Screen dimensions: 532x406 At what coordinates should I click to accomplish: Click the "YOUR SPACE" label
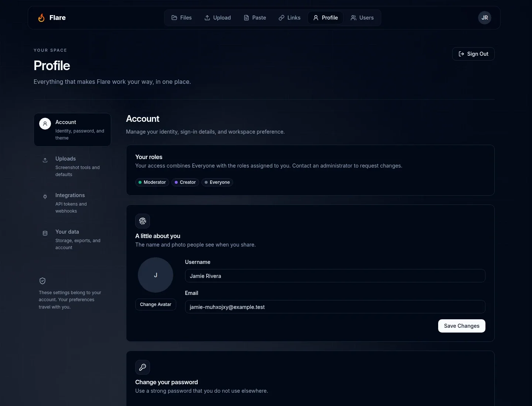[50, 50]
